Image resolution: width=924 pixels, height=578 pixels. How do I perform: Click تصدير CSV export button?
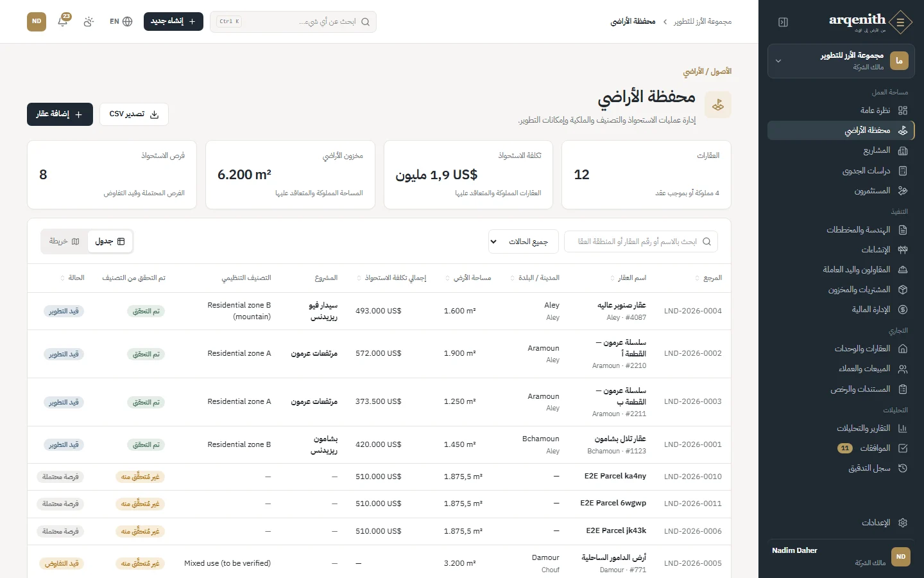coord(134,114)
